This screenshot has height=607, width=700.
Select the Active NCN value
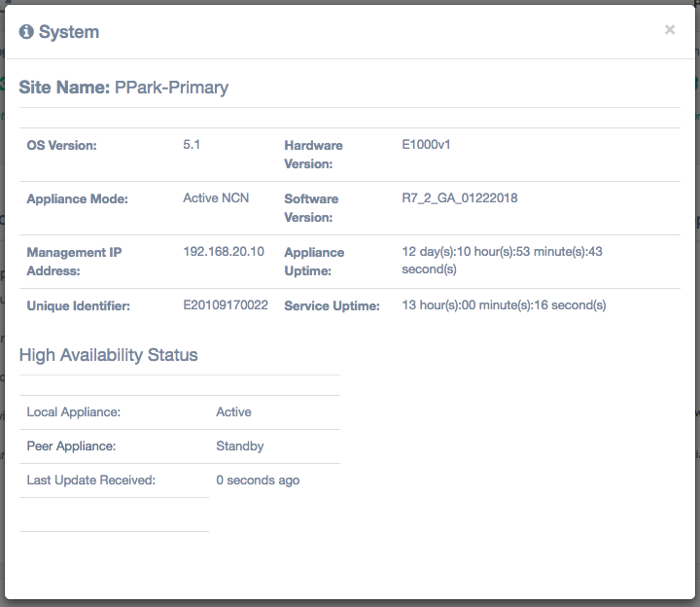(216, 197)
